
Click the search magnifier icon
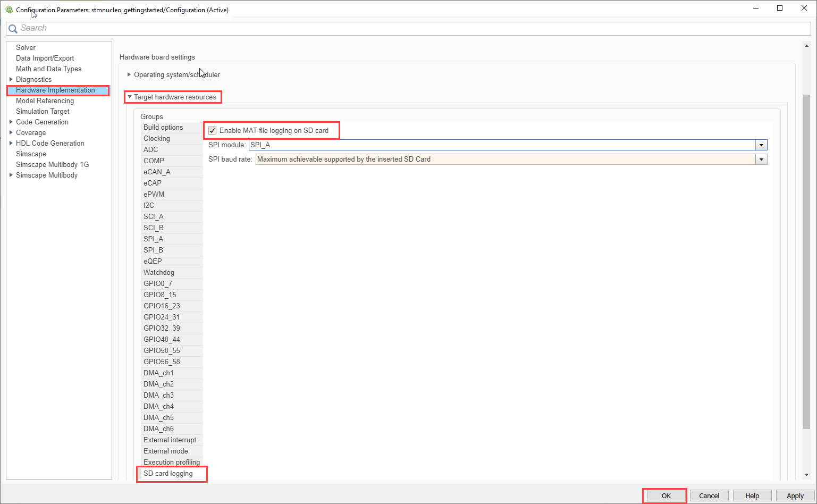coord(13,29)
